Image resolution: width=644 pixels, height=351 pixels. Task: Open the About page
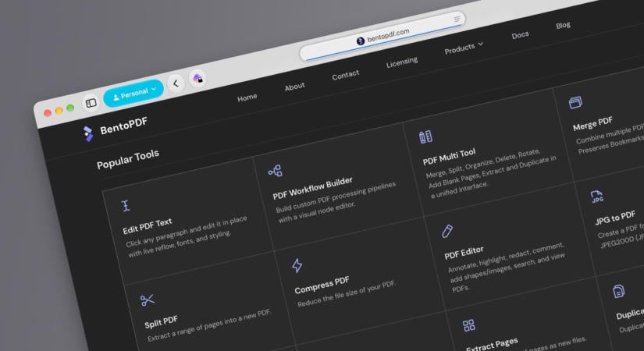[x=295, y=87]
